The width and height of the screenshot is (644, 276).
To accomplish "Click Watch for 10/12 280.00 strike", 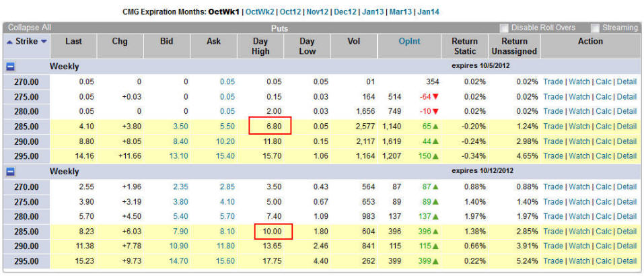I will tap(579, 217).
